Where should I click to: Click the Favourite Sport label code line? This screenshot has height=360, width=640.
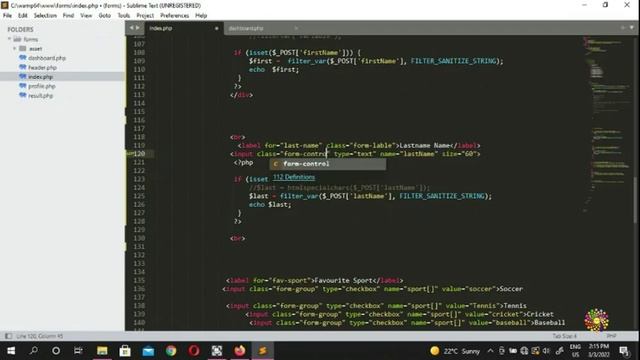coord(314,280)
